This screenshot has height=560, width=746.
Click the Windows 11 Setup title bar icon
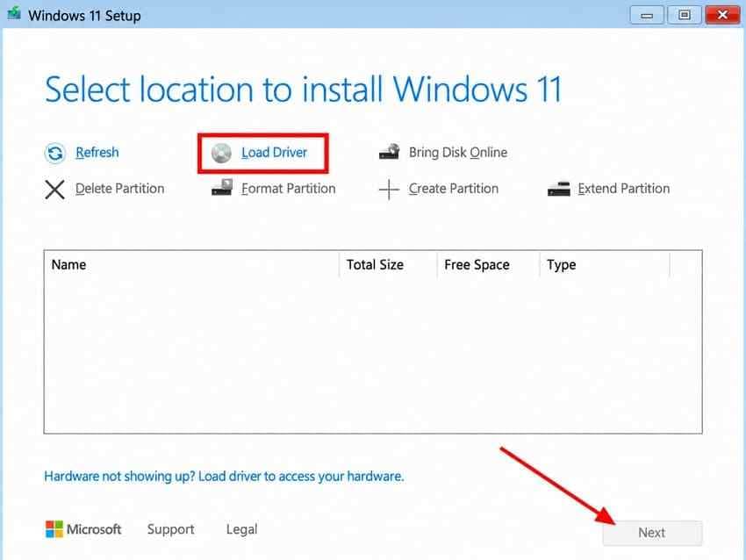(x=14, y=13)
